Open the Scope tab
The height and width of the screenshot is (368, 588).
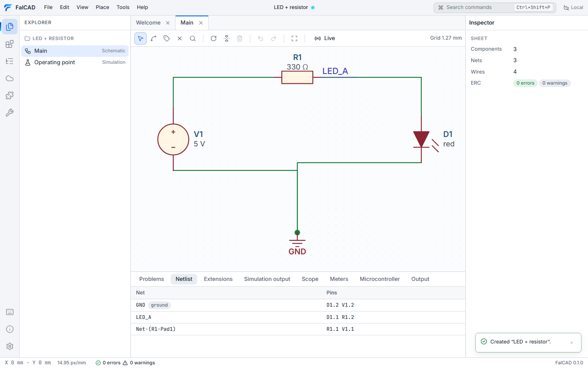[x=310, y=279]
